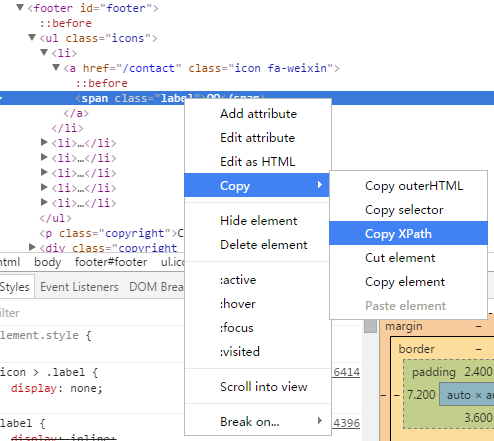Select Copy outerHTML from submenu

pos(408,186)
